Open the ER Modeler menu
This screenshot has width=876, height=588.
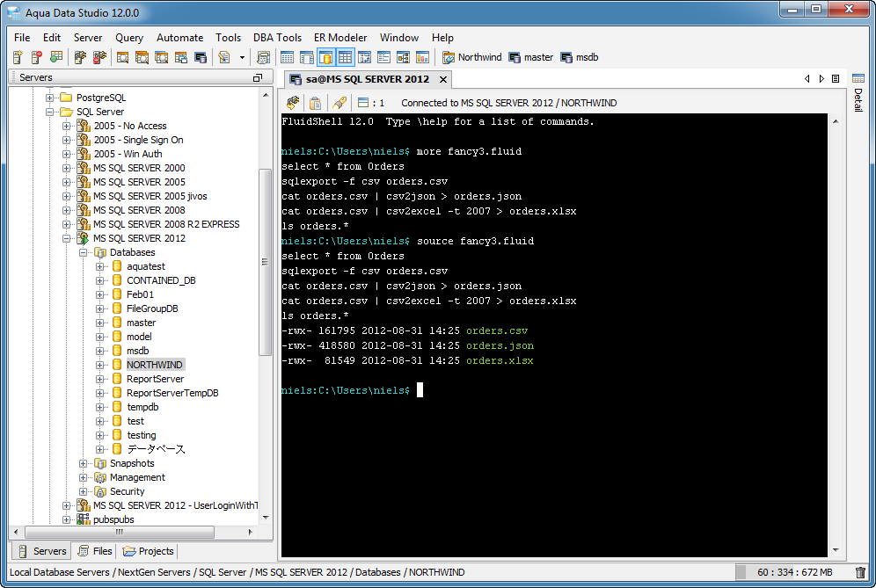340,38
